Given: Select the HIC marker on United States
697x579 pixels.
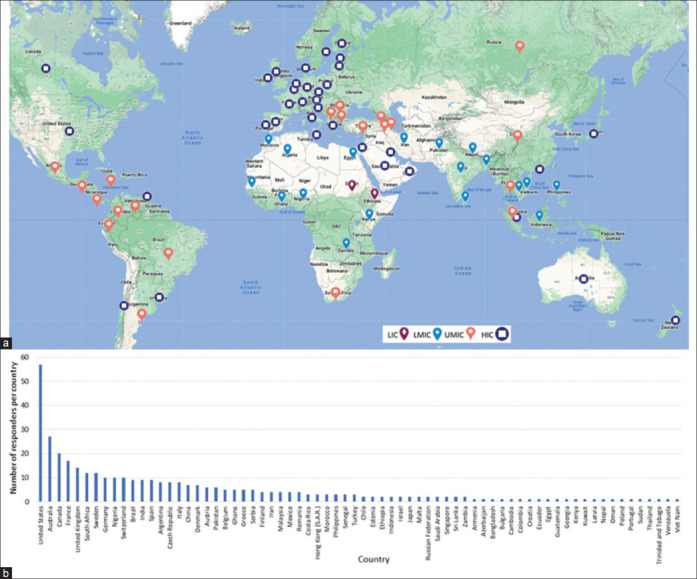Looking at the screenshot, I should coord(69,131).
